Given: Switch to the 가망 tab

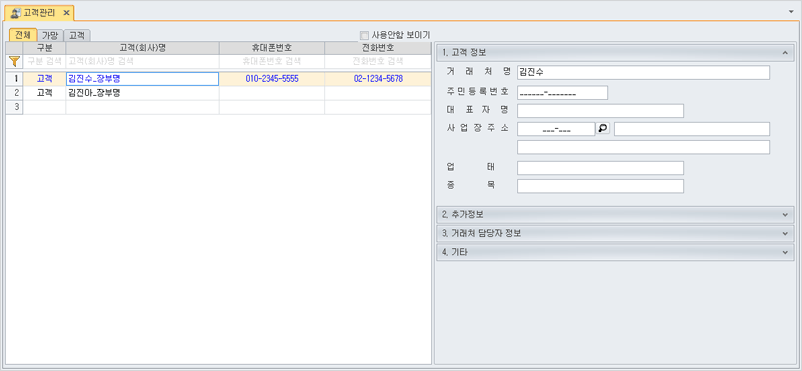Looking at the screenshot, I should (50, 35).
